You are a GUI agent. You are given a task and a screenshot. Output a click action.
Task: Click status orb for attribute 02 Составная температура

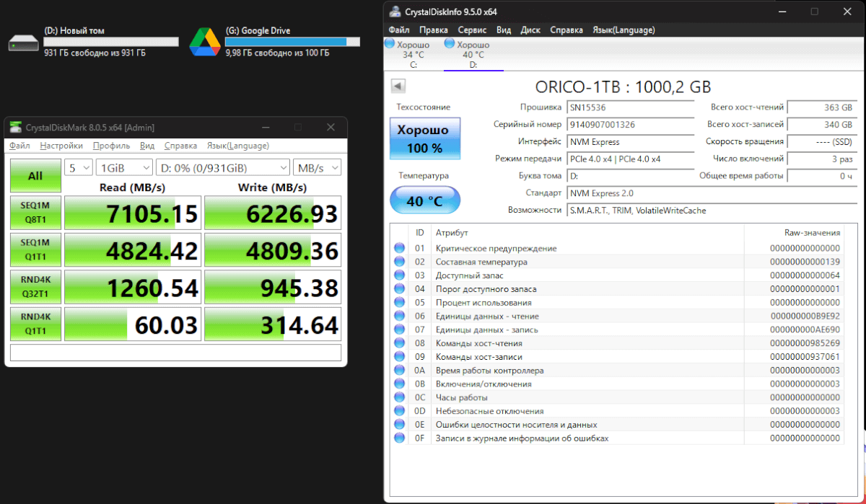399,262
